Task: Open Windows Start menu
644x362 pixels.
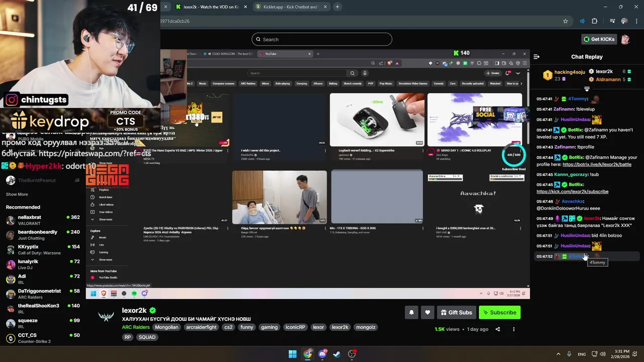Action: [x=292, y=354]
